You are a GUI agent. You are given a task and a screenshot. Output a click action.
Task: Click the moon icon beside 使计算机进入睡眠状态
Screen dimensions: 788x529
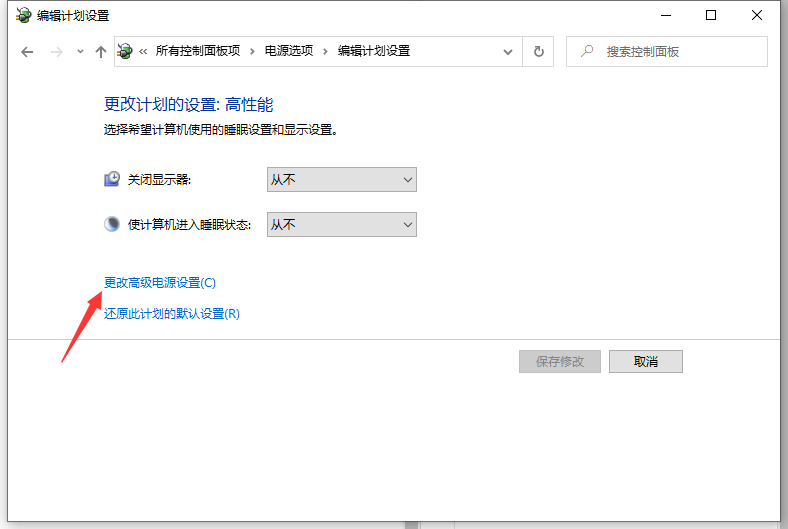[x=112, y=225]
